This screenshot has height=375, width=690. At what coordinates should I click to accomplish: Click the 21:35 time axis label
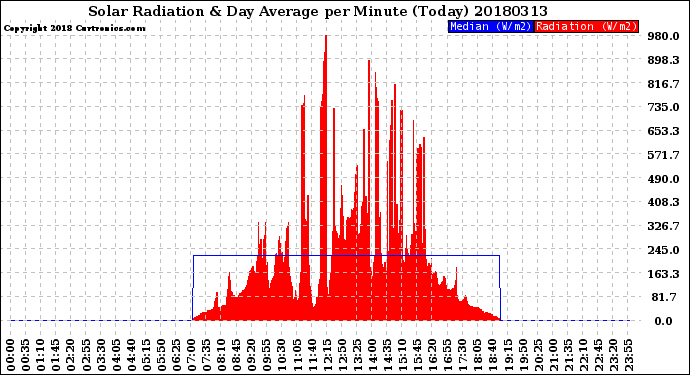pos(568,355)
